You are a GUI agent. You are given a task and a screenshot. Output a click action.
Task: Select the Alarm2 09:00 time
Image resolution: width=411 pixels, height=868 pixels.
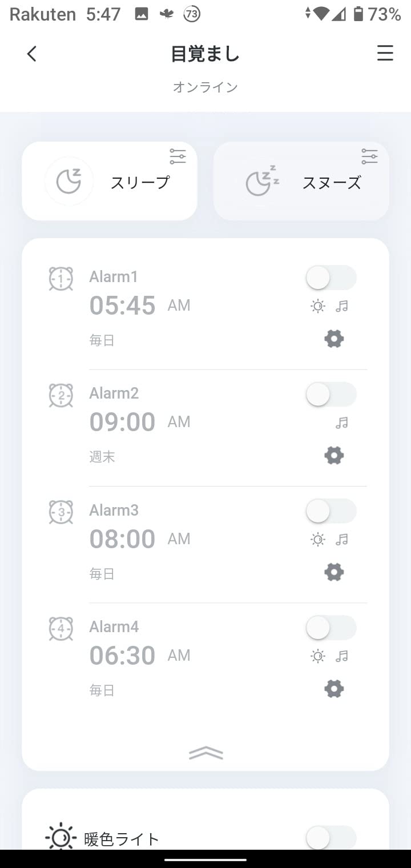pos(123,422)
